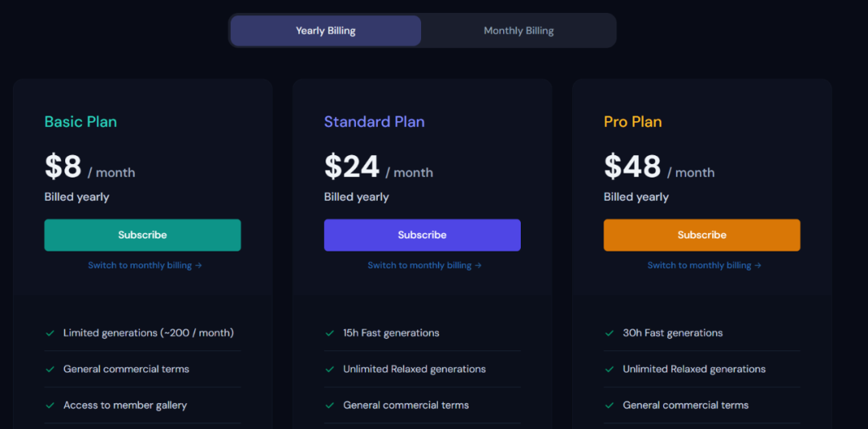Click checkmark beside Pro General commercial terms
868x429 pixels.
click(609, 405)
